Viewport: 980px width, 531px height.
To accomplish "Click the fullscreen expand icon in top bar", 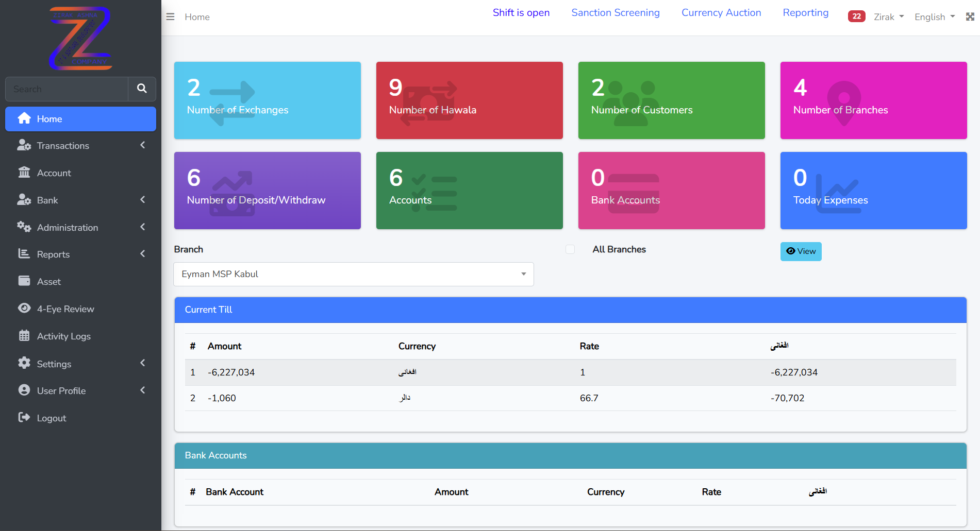I will 970,17.
